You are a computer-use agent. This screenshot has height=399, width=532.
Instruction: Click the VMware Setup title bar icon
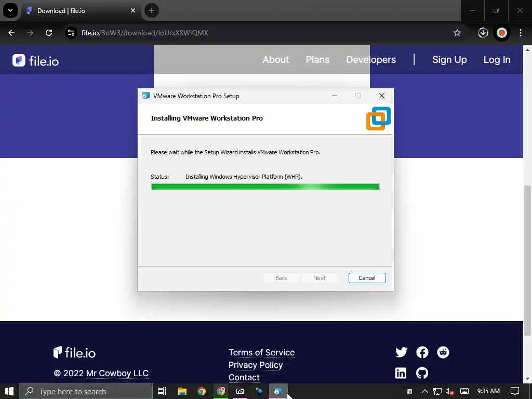click(x=146, y=96)
